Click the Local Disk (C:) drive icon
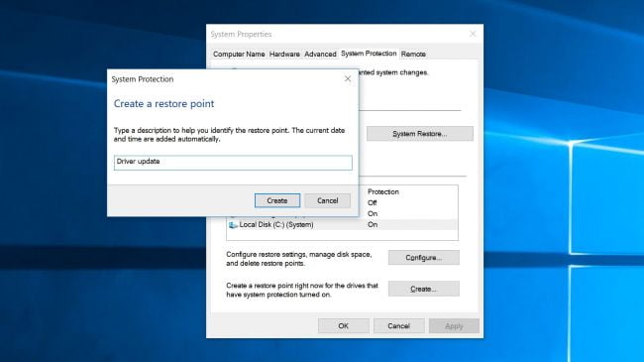This screenshot has width=644, height=362. [233, 224]
